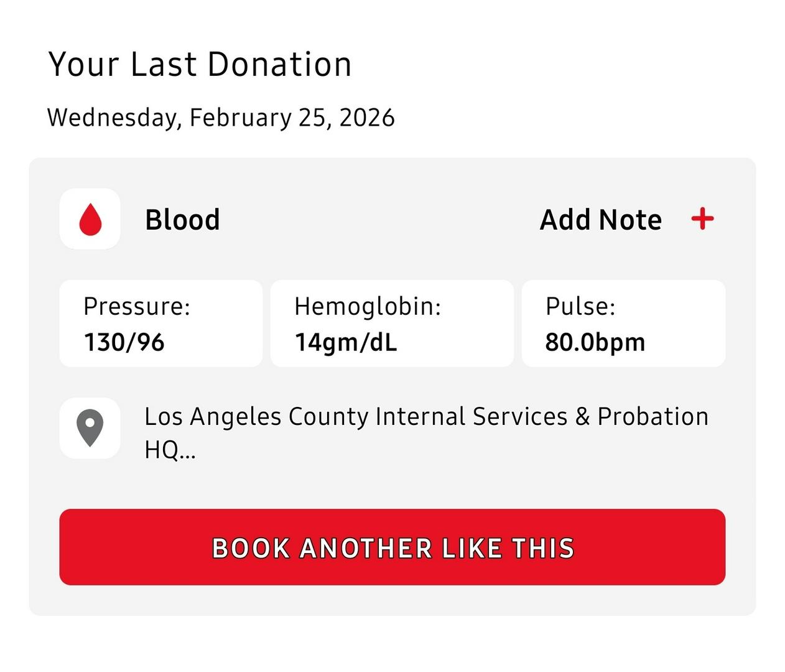Tap the 80.0bpm pulse value
785x672 pixels.
click(595, 342)
